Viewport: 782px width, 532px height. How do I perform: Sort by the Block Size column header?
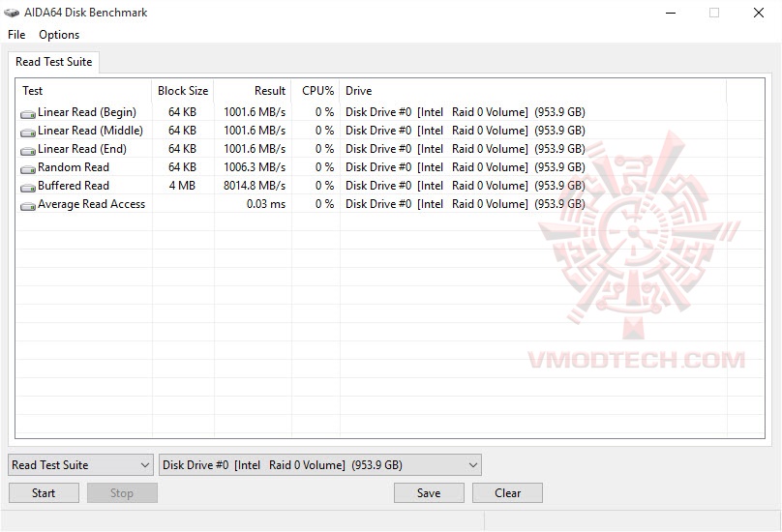183,91
